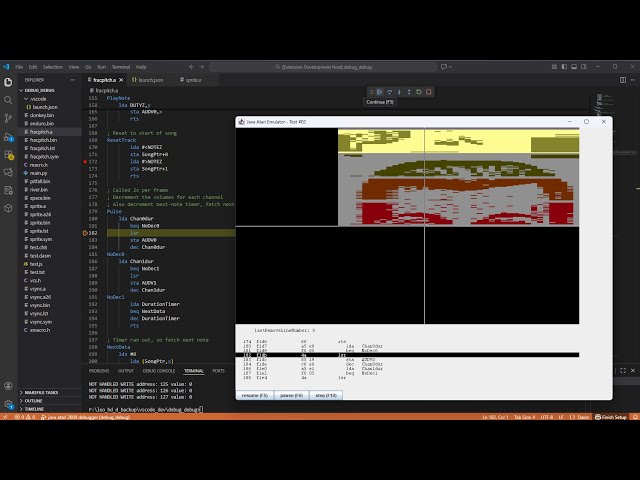Image resolution: width=640 pixels, height=480 pixels.
Task: Click Step Over in the debug toolbar
Action: (x=389, y=92)
